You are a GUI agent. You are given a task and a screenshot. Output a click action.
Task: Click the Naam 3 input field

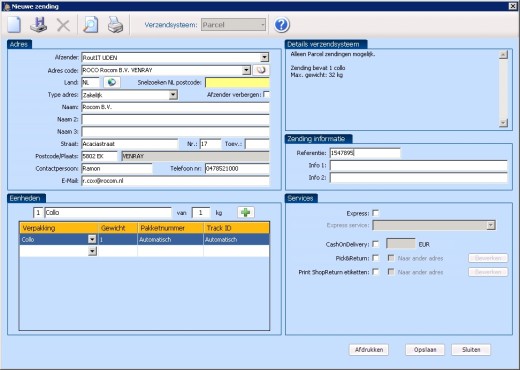[x=175, y=132]
